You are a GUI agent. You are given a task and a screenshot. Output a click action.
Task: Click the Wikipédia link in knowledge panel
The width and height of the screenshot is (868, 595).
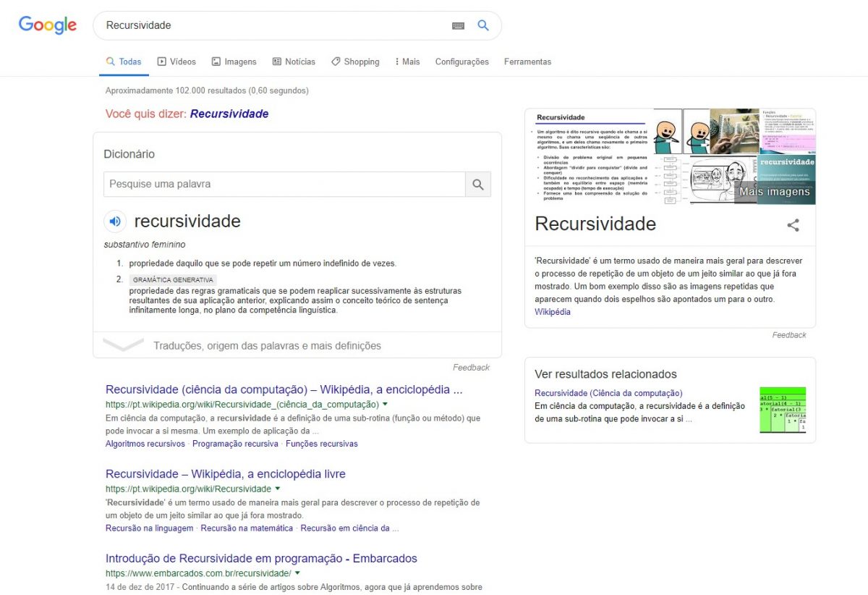(x=553, y=312)
